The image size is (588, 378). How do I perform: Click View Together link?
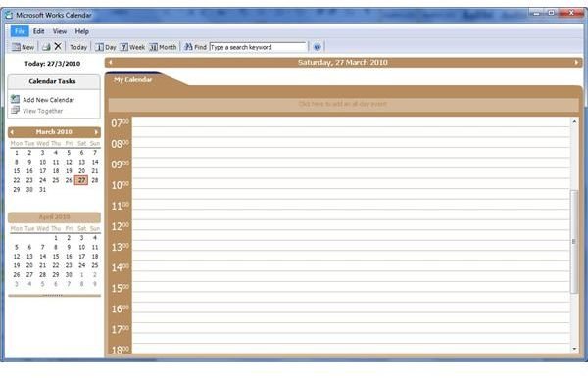click(x=42, y=111)
